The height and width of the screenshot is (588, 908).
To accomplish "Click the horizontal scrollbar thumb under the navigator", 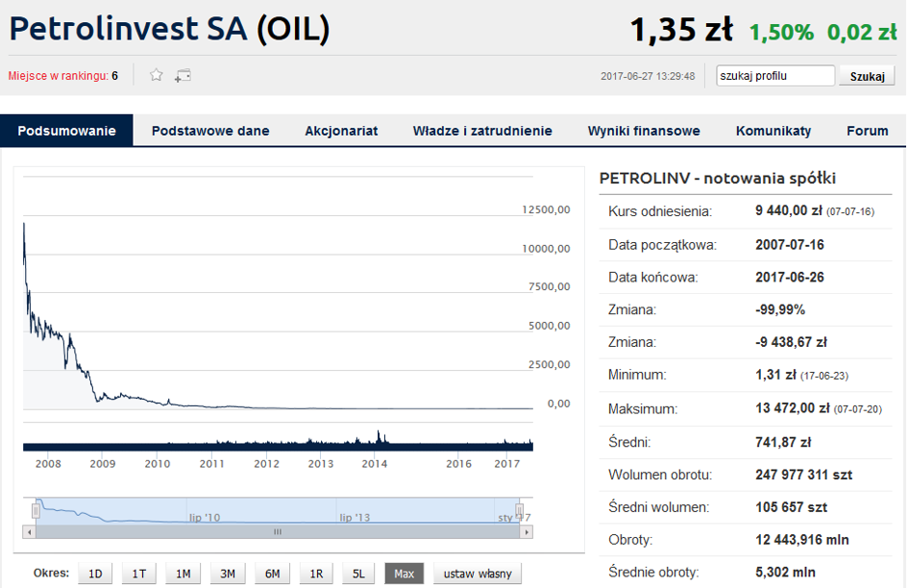I will tap(278, 532).
